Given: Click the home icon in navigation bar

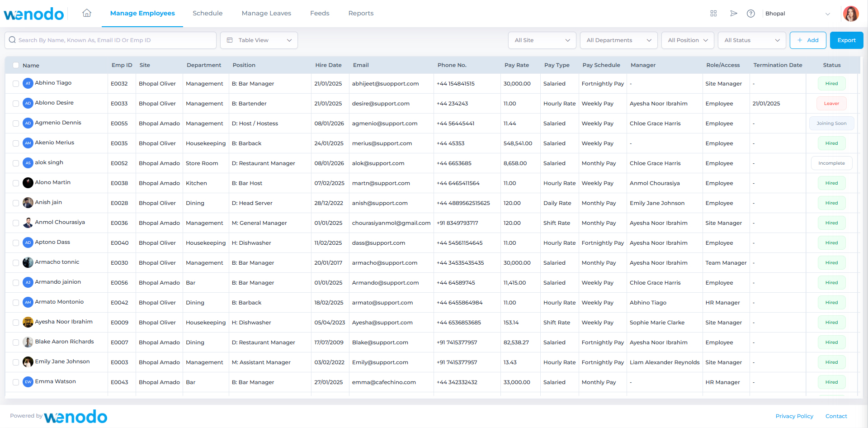Looking at the screenshot, I should pyautogui.click(x=86, y=13).
